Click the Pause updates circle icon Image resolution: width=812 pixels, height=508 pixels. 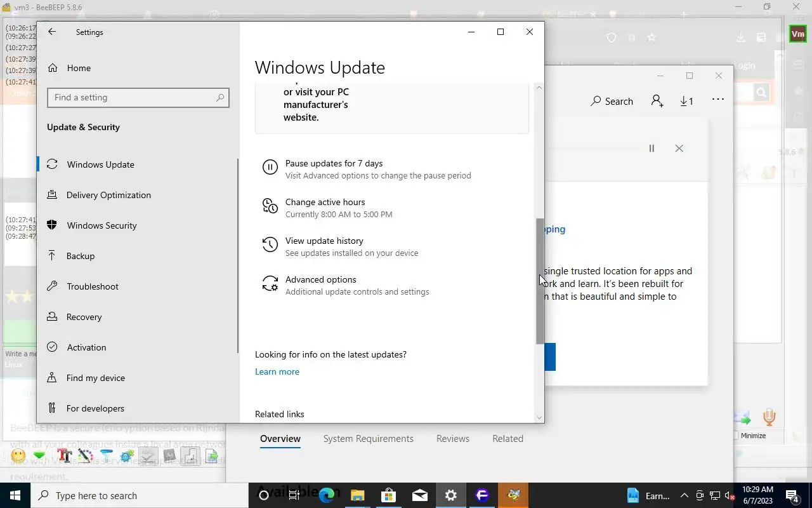point(270,167)
